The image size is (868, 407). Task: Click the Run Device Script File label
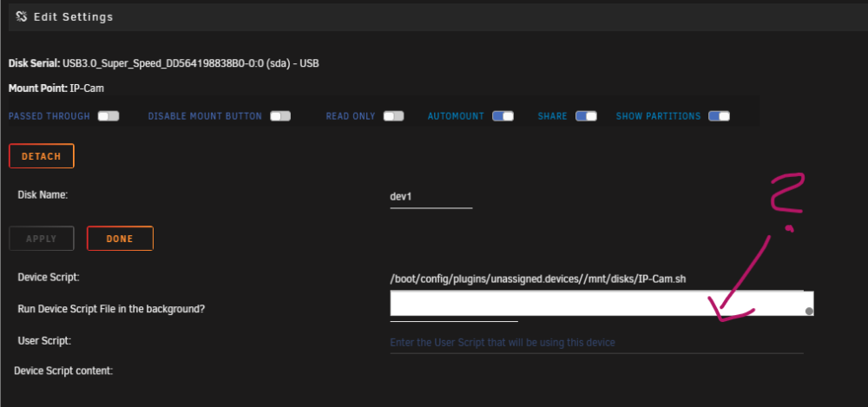click(111, 309)
